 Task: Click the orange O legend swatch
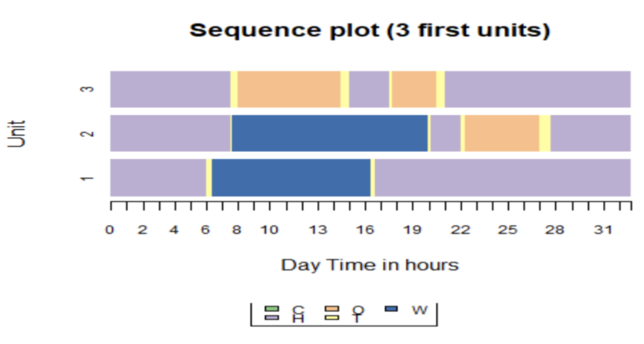[332, 309]
